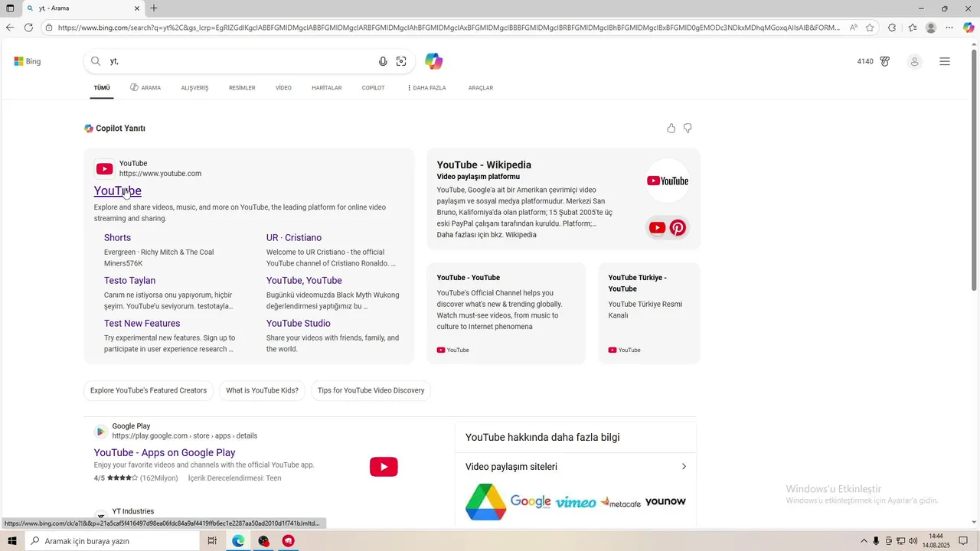Switch to the HARİTALAR tab
The image size is (980, 551).
point(327,88)
